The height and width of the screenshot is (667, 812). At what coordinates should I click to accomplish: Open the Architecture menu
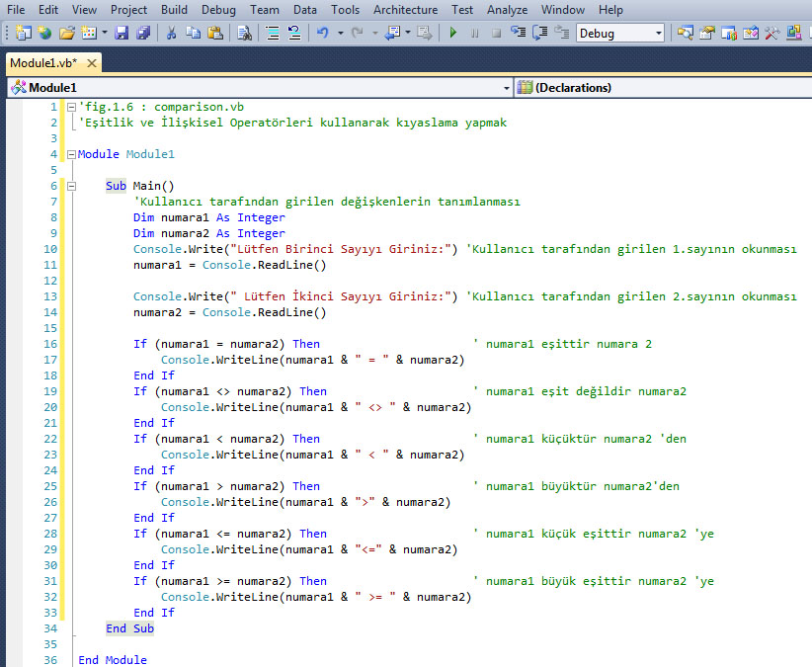(405, 10)
